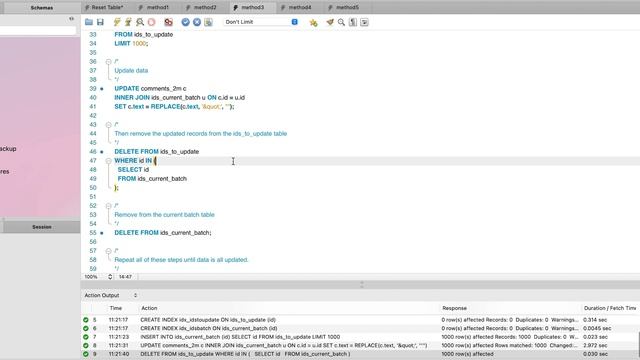Viewport: 640px width, 360px height.
Task: Toggle auto-commit mode
Action: [x=208, y=22]
